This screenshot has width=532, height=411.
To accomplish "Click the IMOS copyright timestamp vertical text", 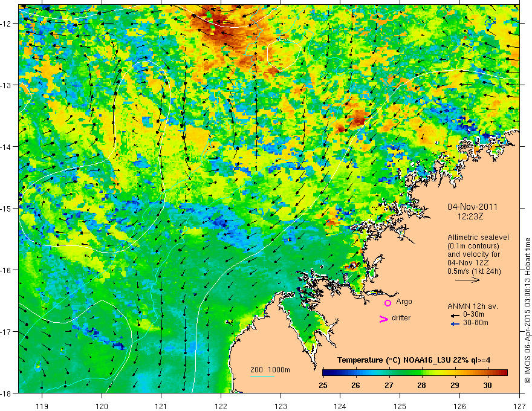I will [x=527, y=311].
